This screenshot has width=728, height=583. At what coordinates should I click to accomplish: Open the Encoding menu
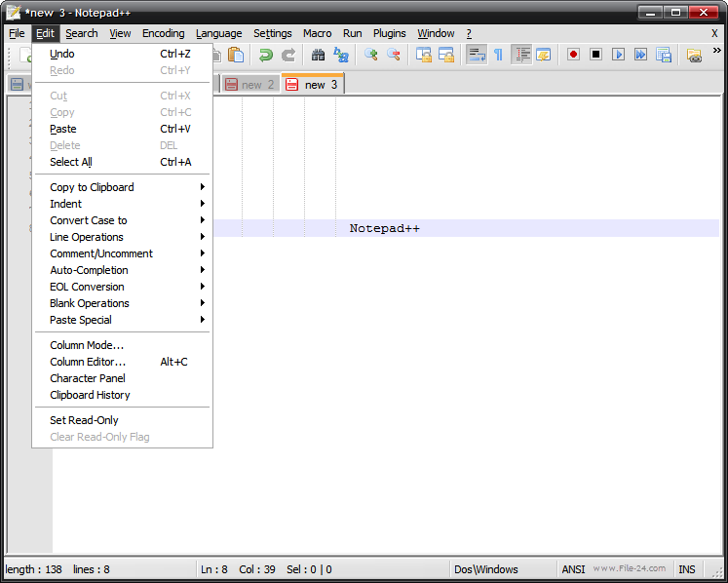(164, 33)
